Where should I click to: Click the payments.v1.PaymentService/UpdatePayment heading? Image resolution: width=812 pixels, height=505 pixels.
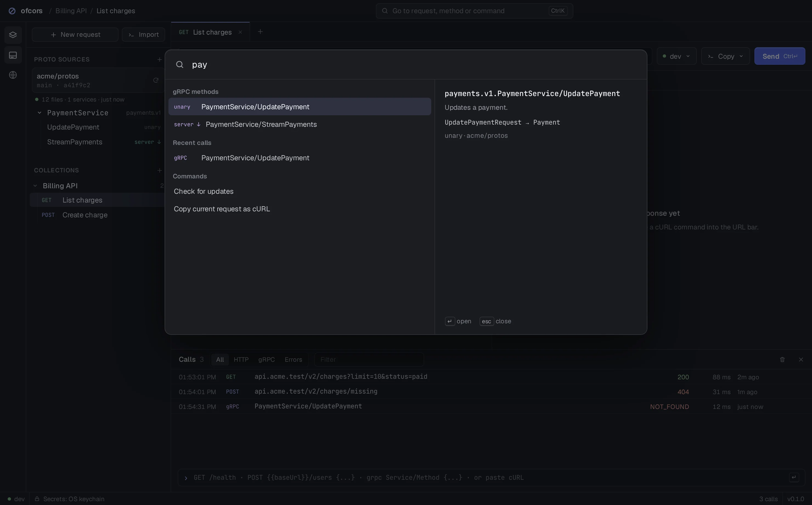point(532,94)
